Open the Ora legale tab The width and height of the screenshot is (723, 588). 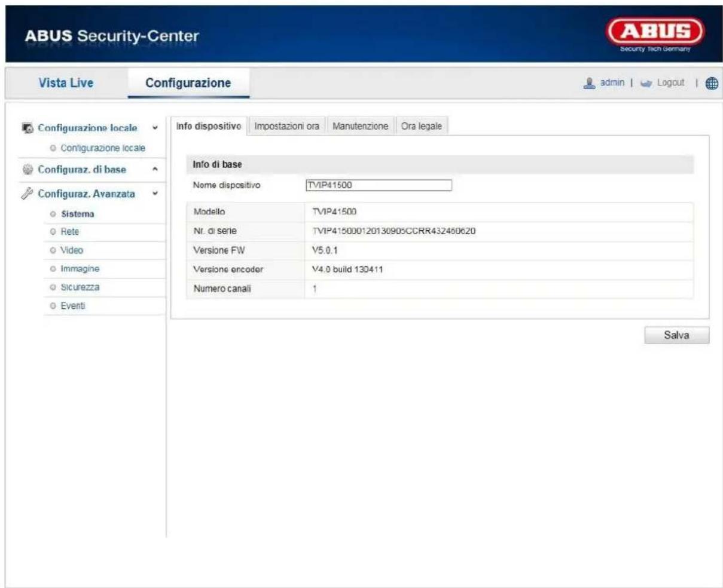point(422,126)
